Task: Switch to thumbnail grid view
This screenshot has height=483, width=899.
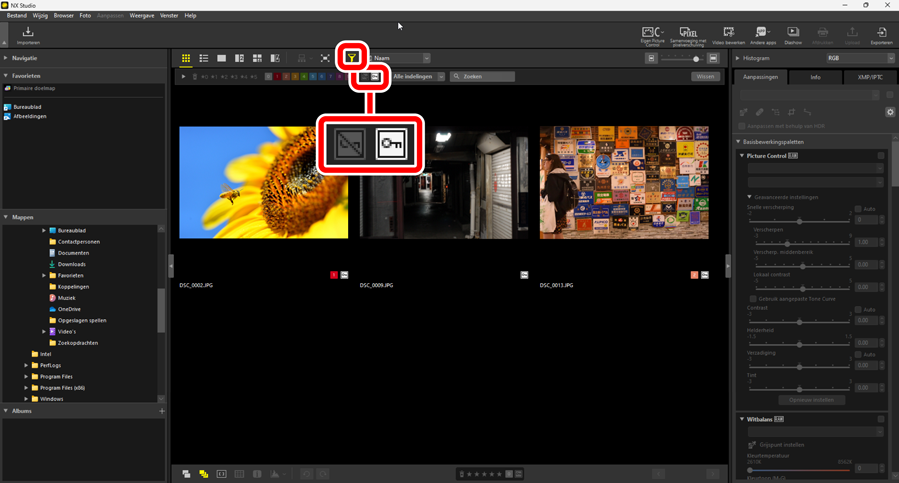Action: click(186, 59)
